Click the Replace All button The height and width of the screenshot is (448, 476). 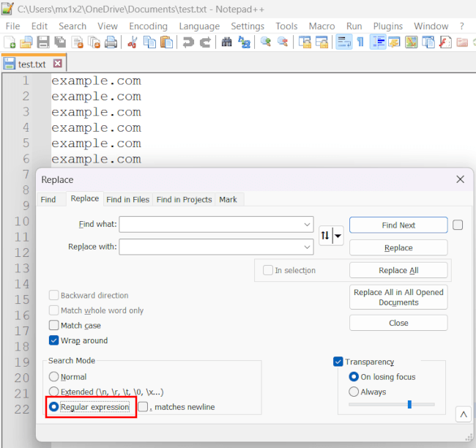tap(398, 270)
